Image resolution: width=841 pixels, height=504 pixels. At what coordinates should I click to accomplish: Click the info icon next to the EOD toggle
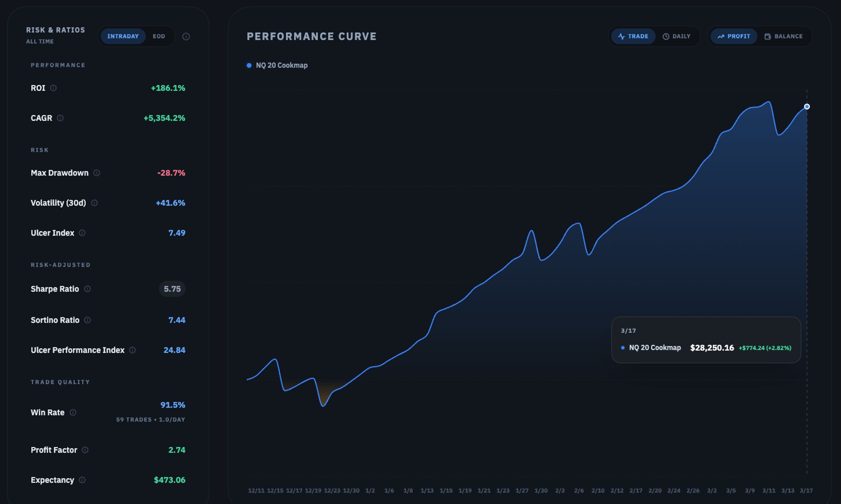pyautogui.click(x=186, y=36)
